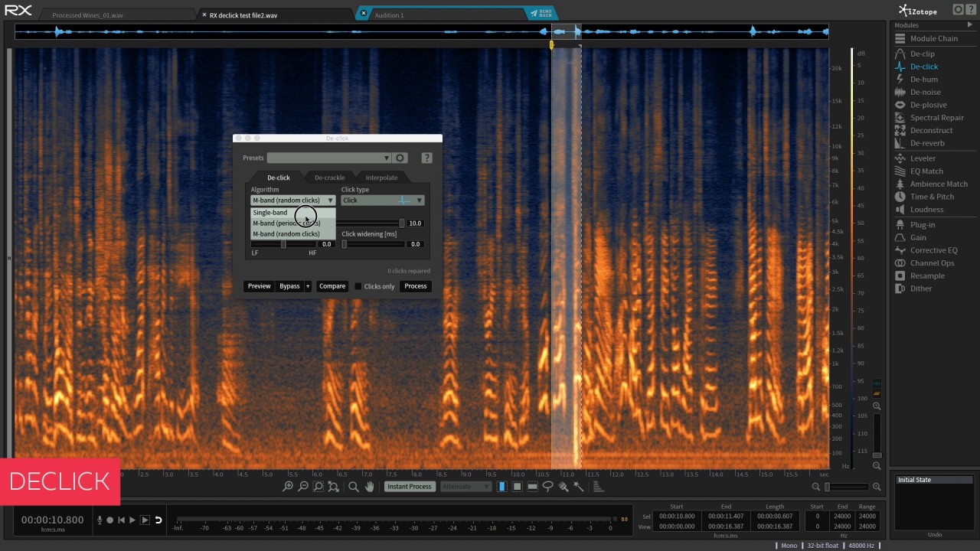Open the De-plosive module

click(928, 105)
